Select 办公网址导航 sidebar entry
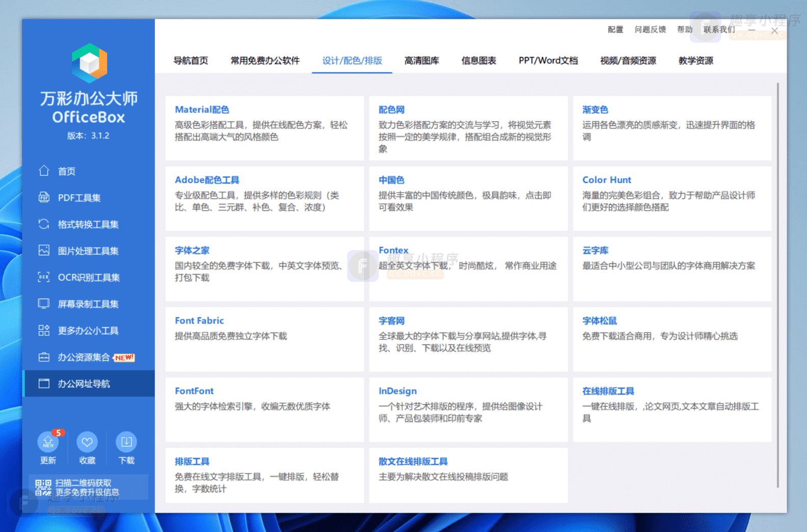This screenshot has height=532, width=807. click(x=89, y=383)
